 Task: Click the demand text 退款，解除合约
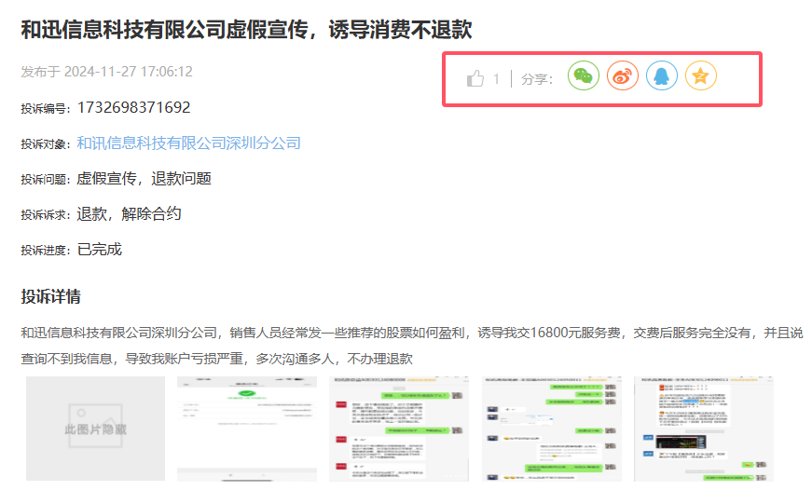click(x=129, y=213)
